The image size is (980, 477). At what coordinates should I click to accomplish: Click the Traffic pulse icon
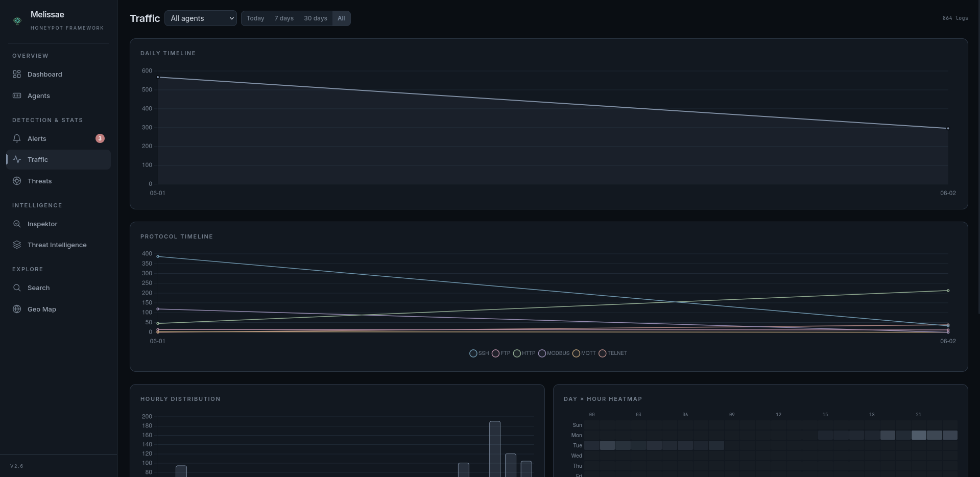17,159
